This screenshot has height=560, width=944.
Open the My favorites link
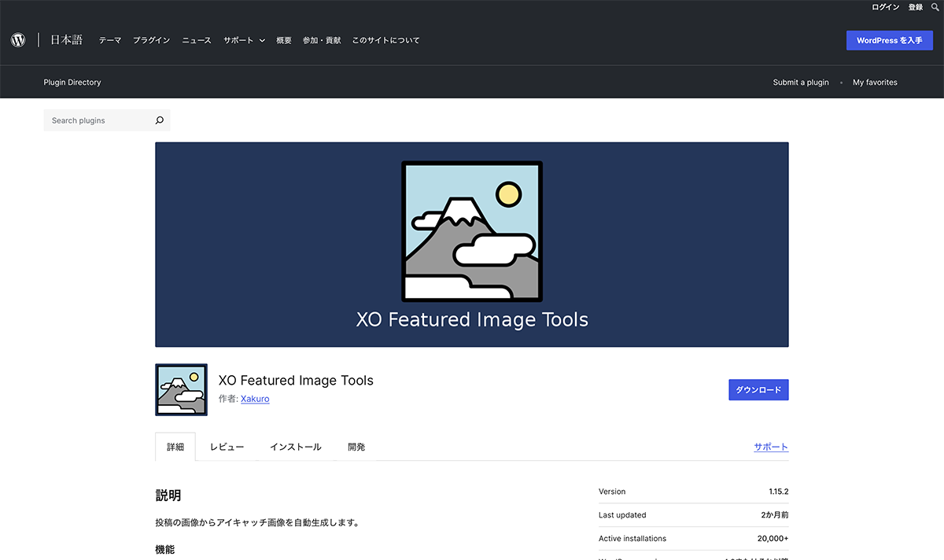click(875, 82)
